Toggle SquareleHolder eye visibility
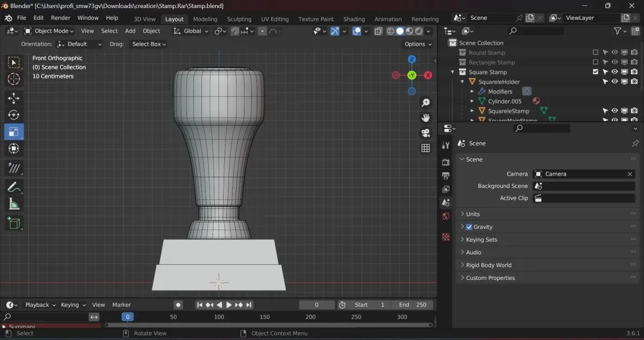The image size is (644, 340). [615, 82]
